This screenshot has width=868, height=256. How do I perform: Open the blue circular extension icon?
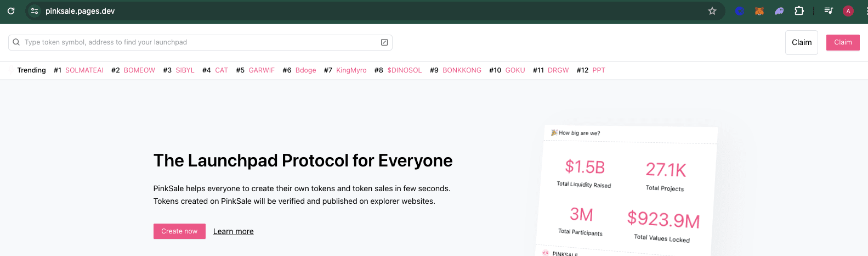[x=740, y=11]
